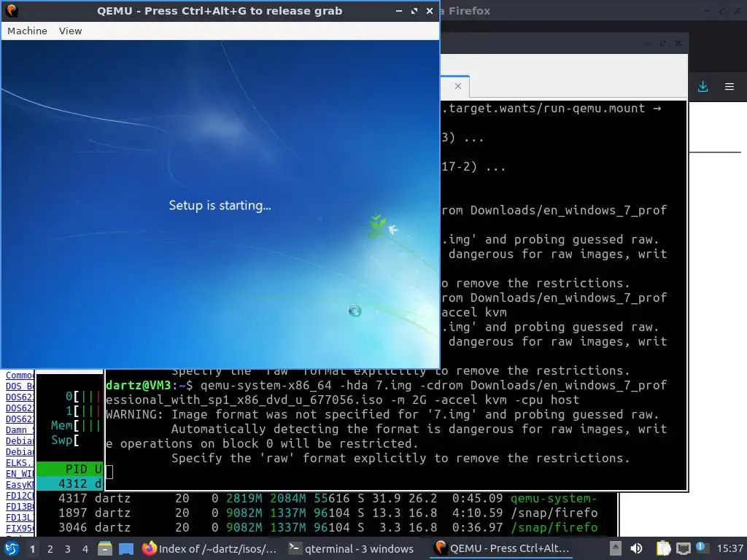Open the 'EasyK' link in Firefox listing
747x560 pixels.
pos(20,484)
